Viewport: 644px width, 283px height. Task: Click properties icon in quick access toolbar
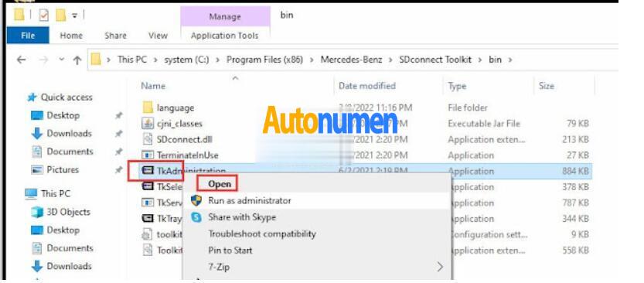(x=43, y=15)
